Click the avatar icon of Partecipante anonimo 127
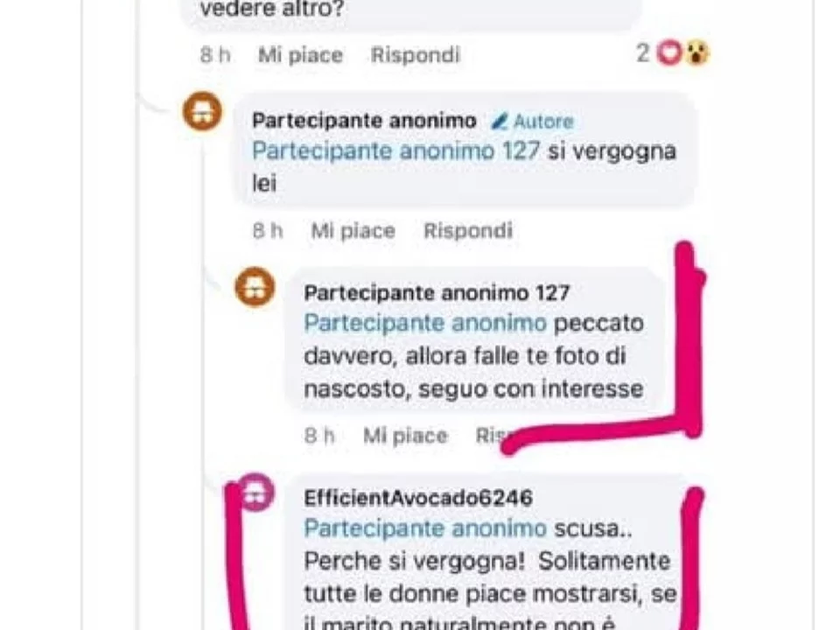 pyautogui.click(x=255, y=287)
